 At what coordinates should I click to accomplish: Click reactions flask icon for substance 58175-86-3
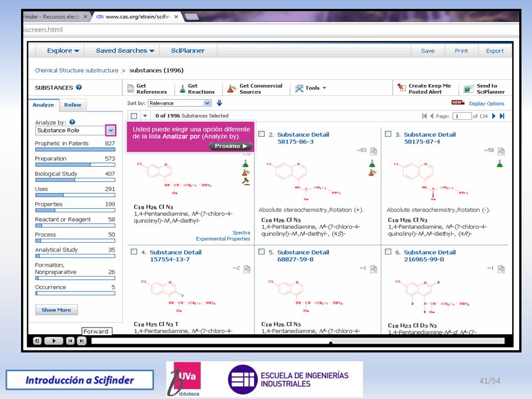[x=372, y=163]
